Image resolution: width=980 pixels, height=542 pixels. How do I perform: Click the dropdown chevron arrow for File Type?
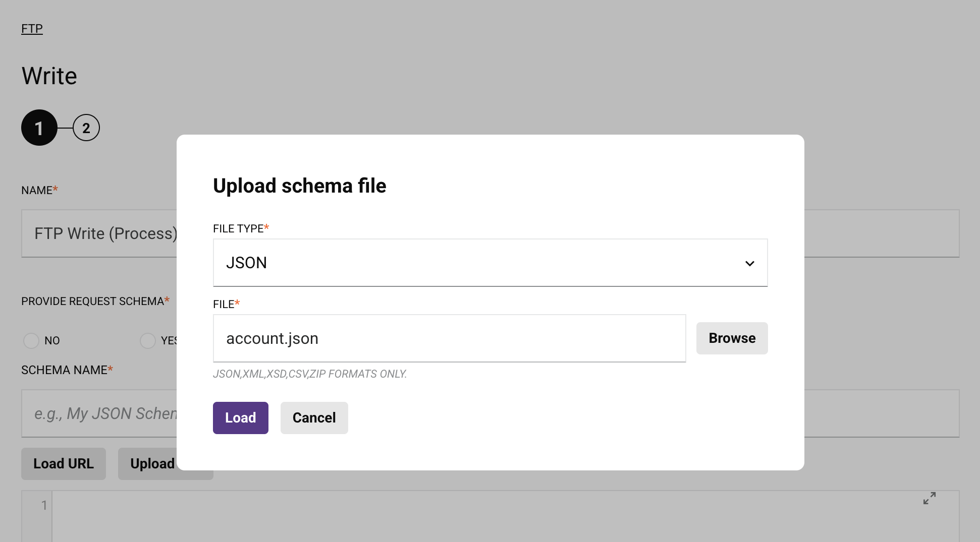click(749, 263)
